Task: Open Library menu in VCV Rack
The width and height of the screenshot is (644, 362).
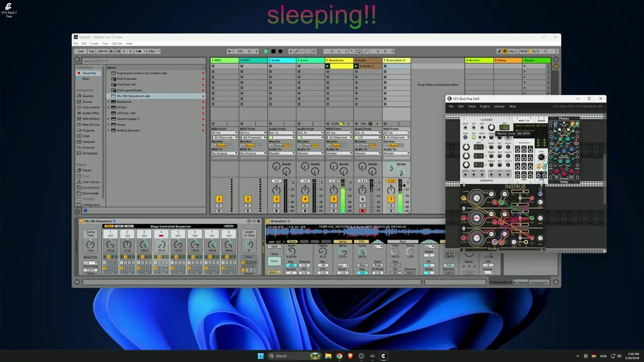Action: pyautogui.click(x=499, y=106)
